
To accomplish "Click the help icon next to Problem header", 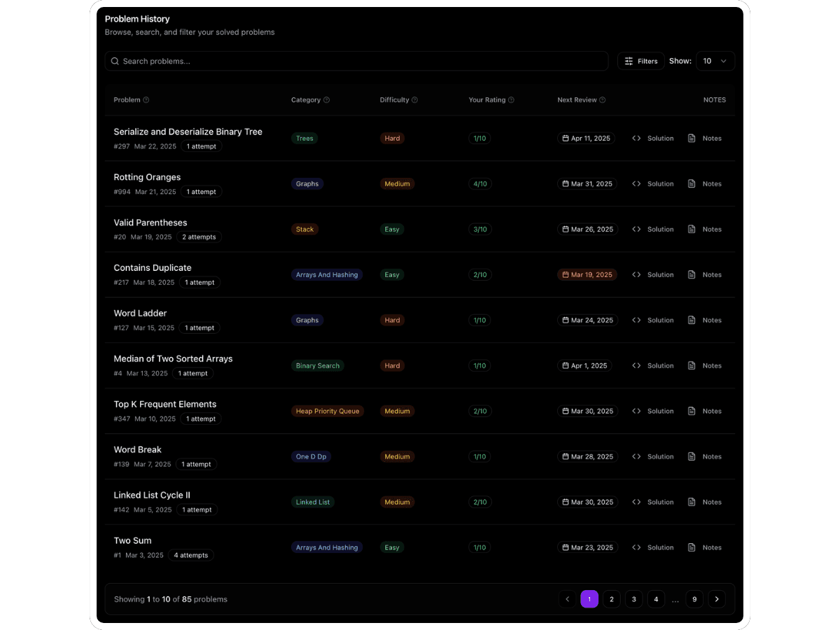I will click(x=146, y=100).
